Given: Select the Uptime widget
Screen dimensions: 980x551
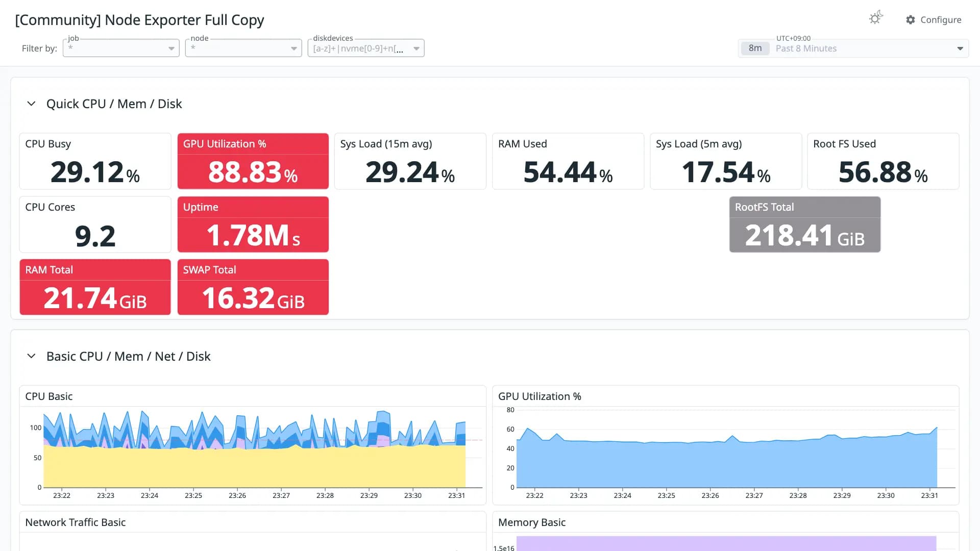Looking at the screenshot, I should [x=253, y=224].
